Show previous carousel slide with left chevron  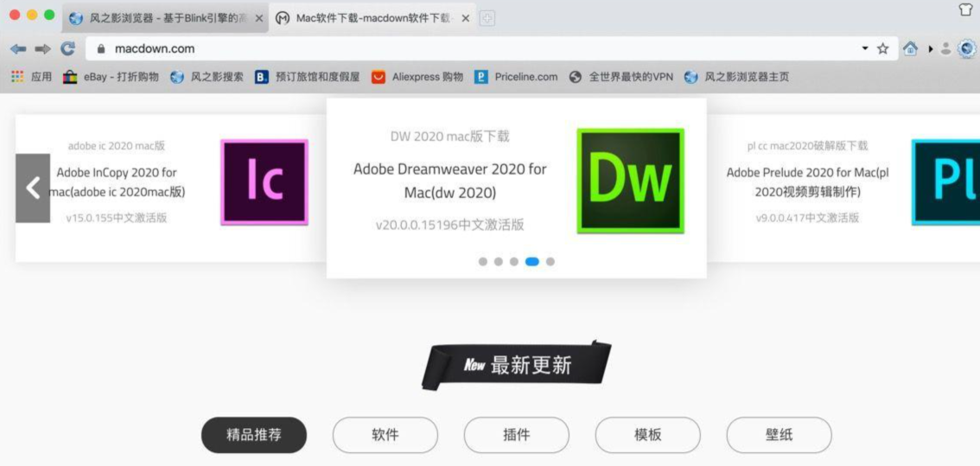click(33, 188)
